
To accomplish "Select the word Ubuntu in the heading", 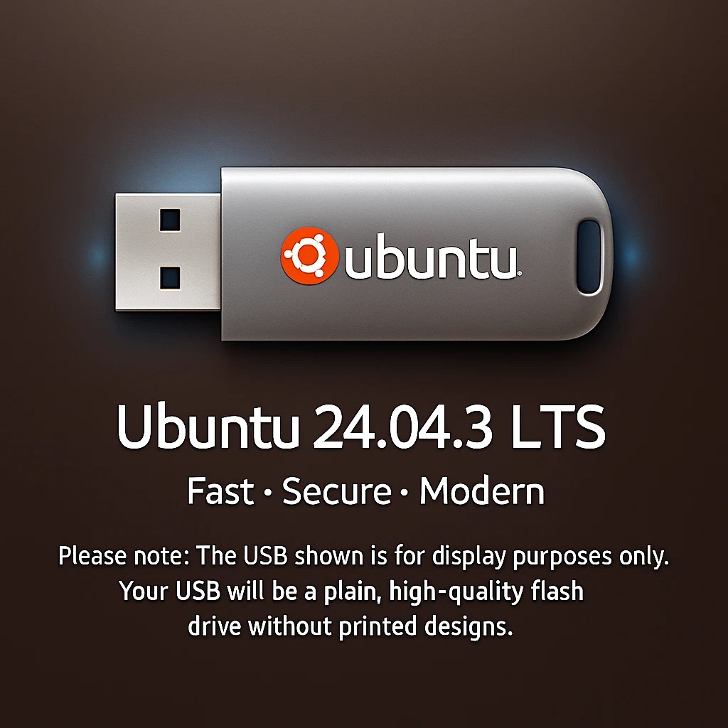I will pos(208,427).
